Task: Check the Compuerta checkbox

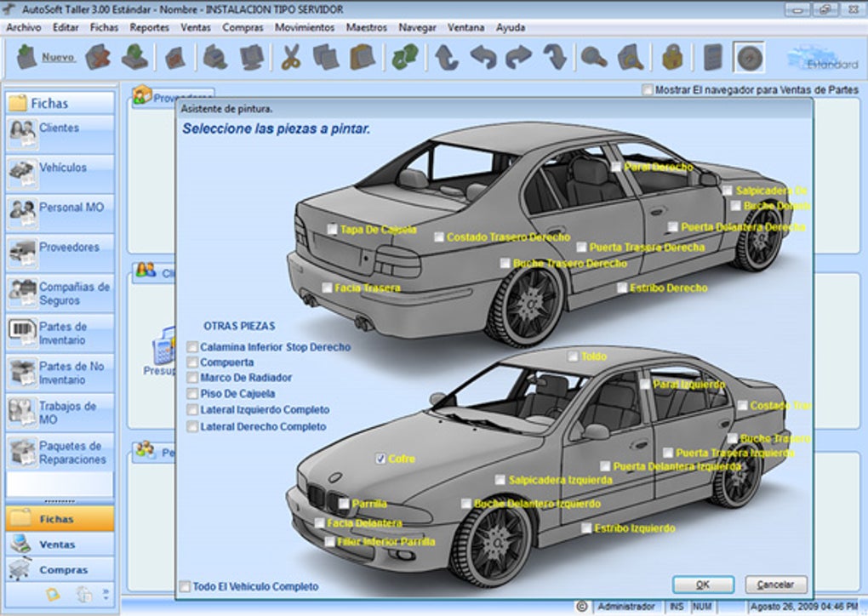Action: point(192,362)
